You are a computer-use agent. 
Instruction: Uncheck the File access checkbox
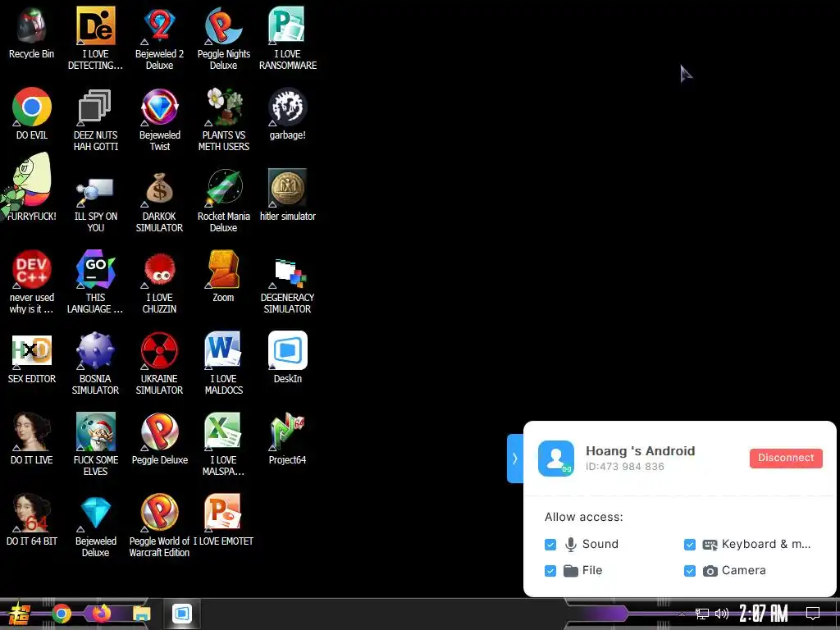(x=550, y=571)
